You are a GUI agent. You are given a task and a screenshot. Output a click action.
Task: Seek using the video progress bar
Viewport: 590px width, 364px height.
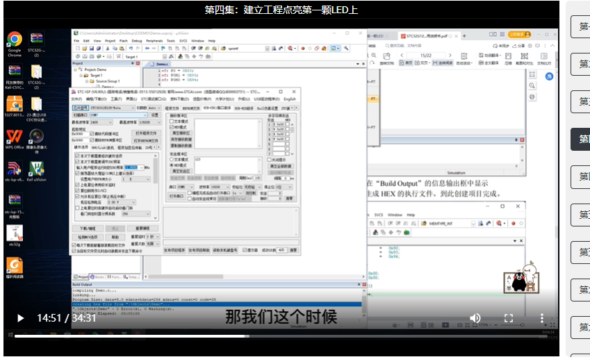click(280, 336)
